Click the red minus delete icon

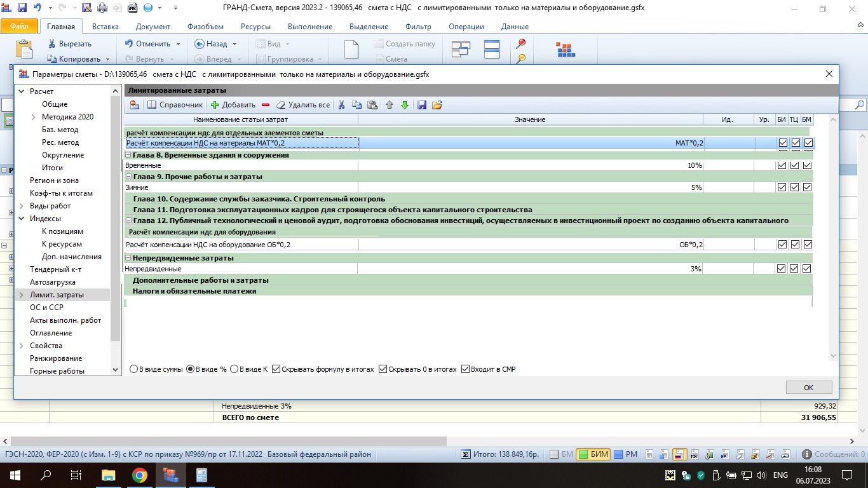(x=266, y=105)
